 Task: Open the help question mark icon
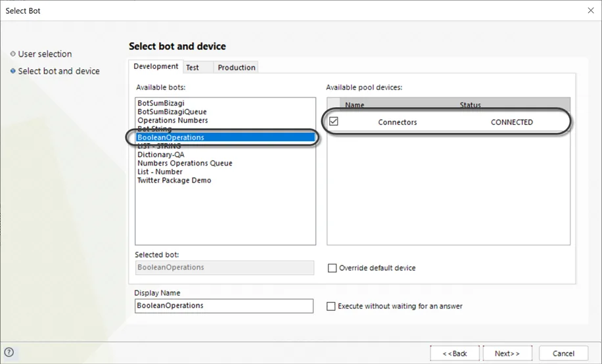click(x=9, y=352)
